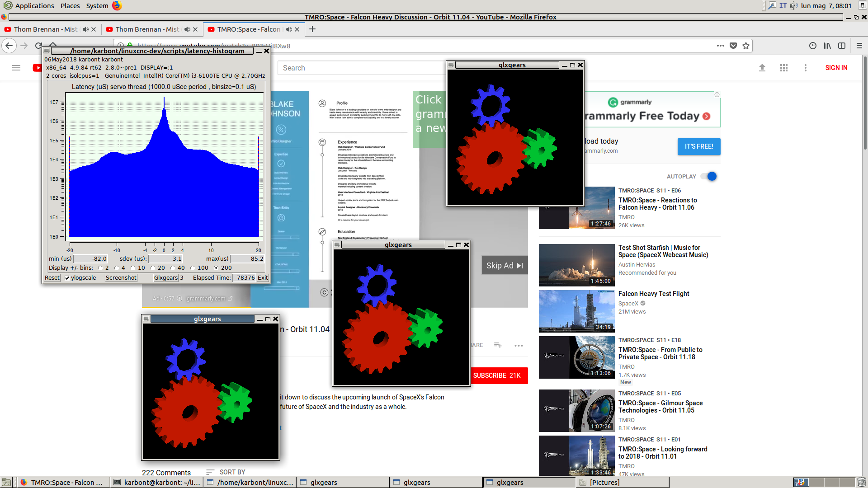Click the Skip Ad button
Image resolution: width=868 pixels, height=488 pixels.
pos(505,266)
